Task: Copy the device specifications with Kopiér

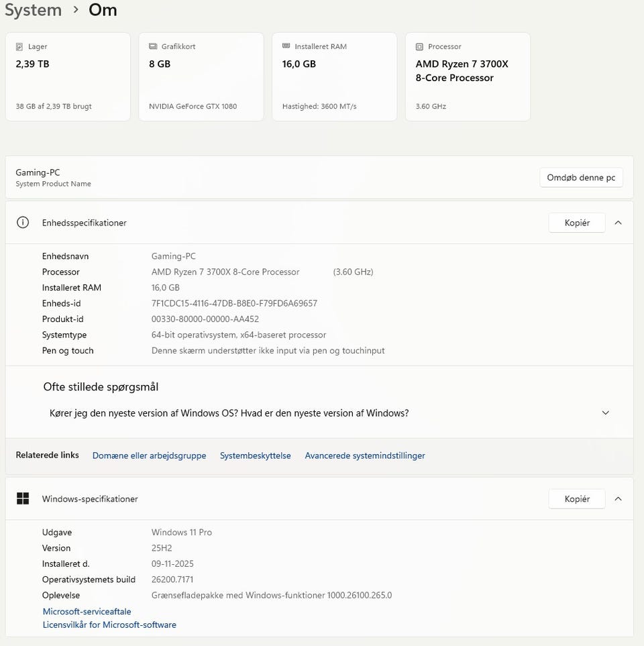Action: click(577, 223)
